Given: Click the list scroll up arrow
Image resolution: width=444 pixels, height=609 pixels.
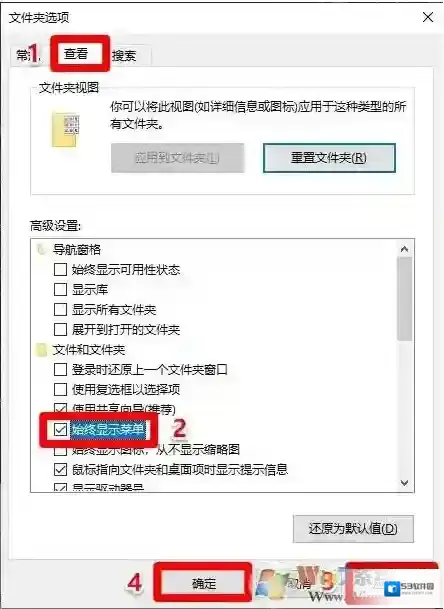Looking at the screenshot, I should tap(404, 249).
